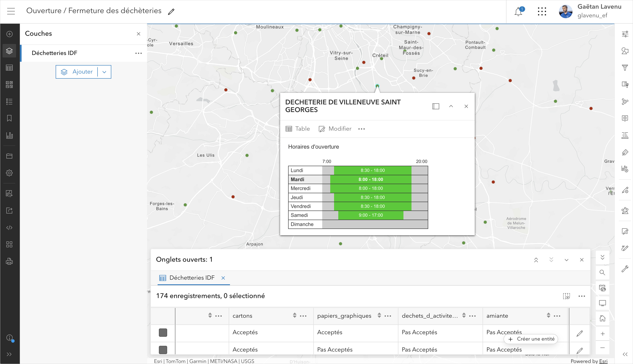Open the Tables icon in left sidebar
The height and width of the screenshot is (364, 633).
[10, 68]
